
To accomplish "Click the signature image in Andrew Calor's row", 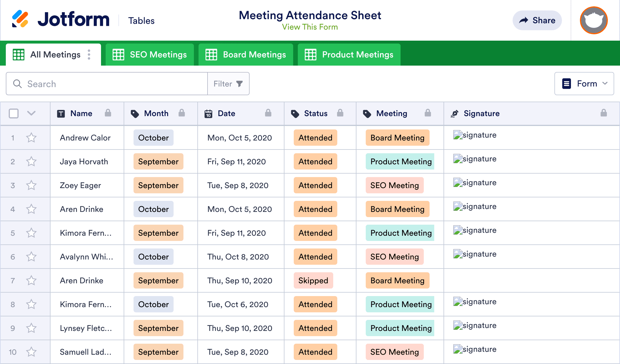I will pyautogui.click(x=475, y=135).
